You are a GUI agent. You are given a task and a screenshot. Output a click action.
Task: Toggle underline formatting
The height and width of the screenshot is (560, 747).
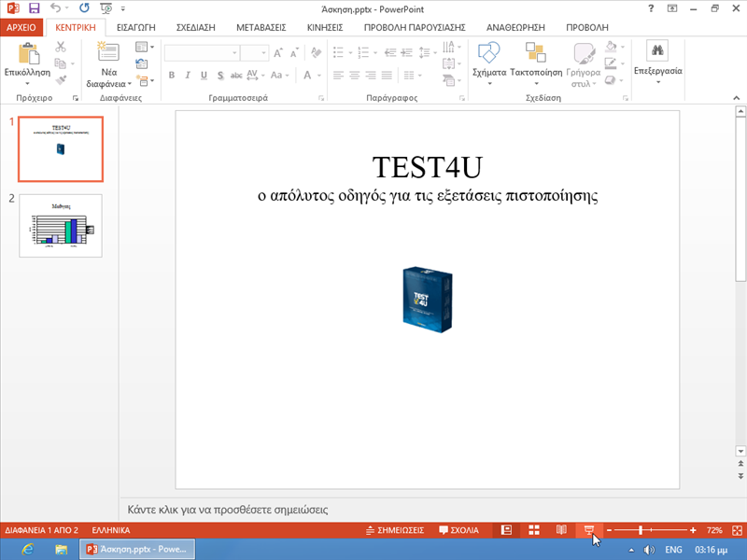click(204, 75)
